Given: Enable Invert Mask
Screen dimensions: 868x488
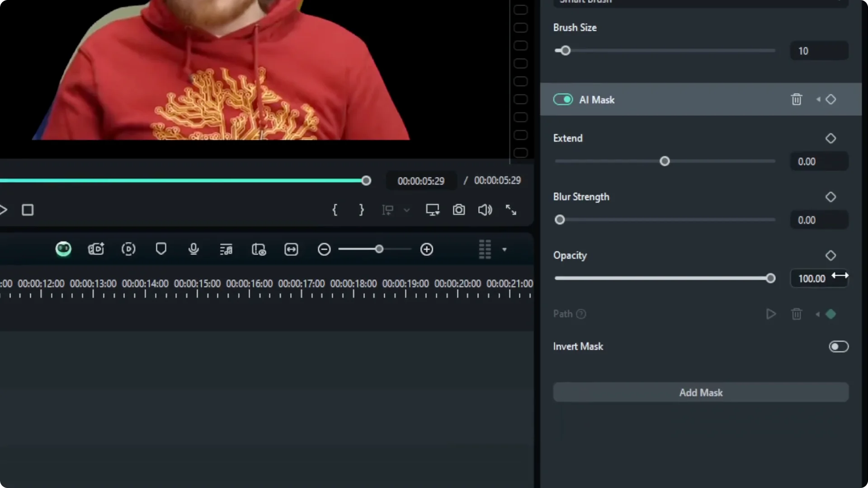Looking at the screenshot, I should pyautogui.click(x=839, y=346).
